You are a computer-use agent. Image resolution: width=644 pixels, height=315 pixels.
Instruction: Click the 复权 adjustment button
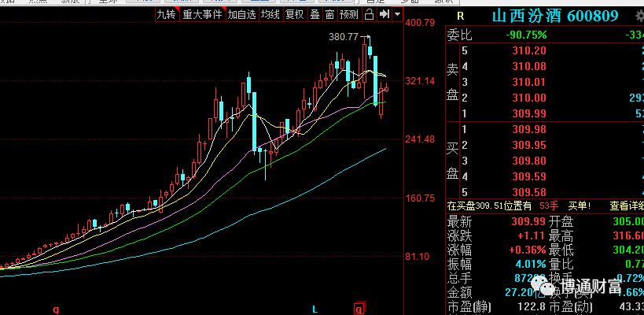tap(295, 14)
